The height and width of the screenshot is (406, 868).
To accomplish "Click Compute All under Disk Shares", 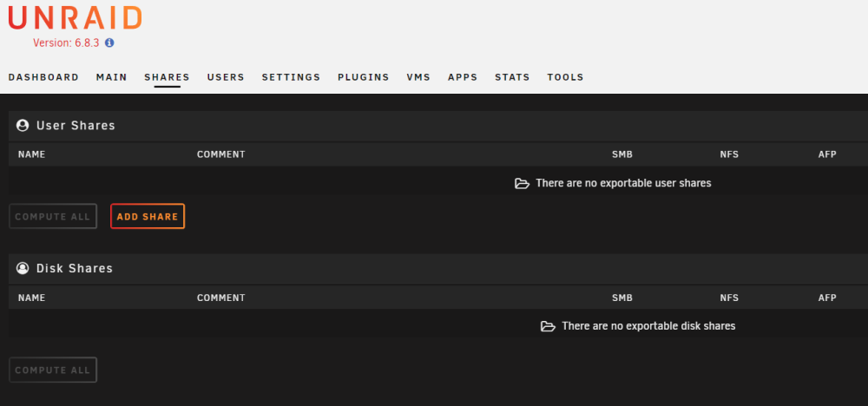I will pos(53,370).
